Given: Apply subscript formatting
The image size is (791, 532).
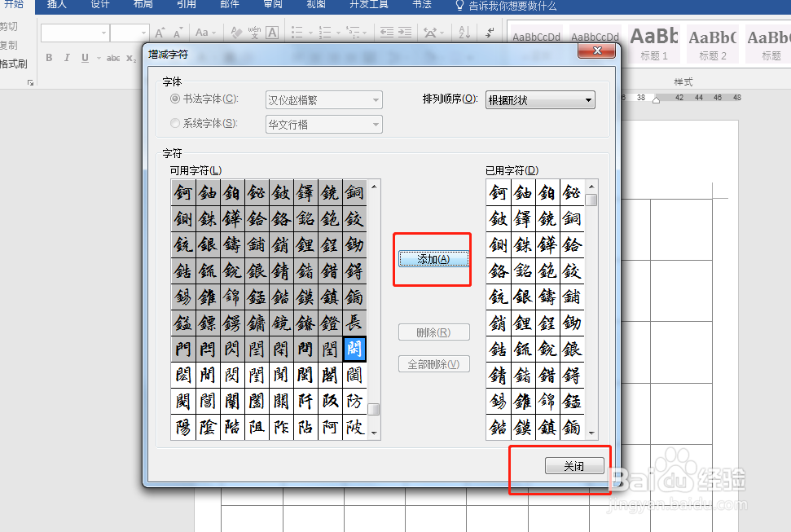Looking at the screenshot, I should point(129,58).
